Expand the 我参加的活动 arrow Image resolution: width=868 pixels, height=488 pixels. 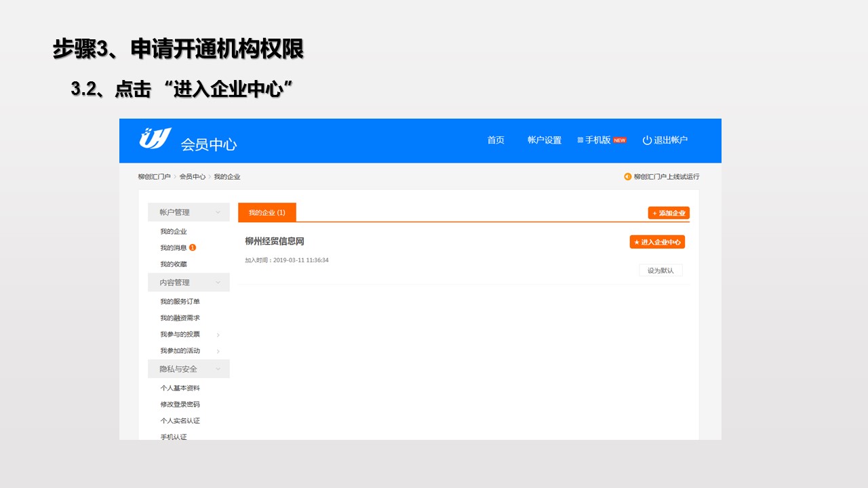218,351
